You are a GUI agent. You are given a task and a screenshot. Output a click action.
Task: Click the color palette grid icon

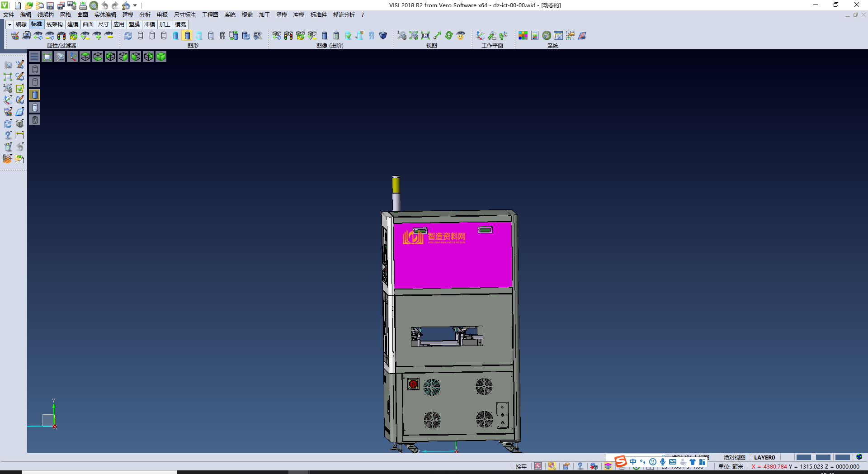point(523,35)
